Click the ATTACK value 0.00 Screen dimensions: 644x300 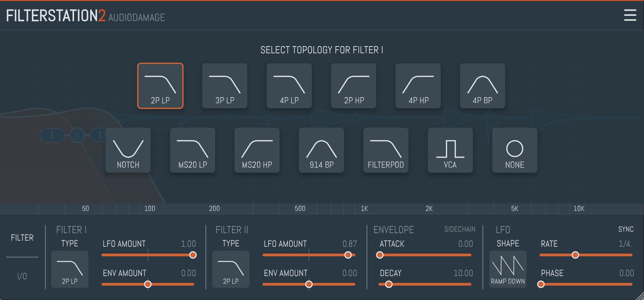(x=465, y=244)
